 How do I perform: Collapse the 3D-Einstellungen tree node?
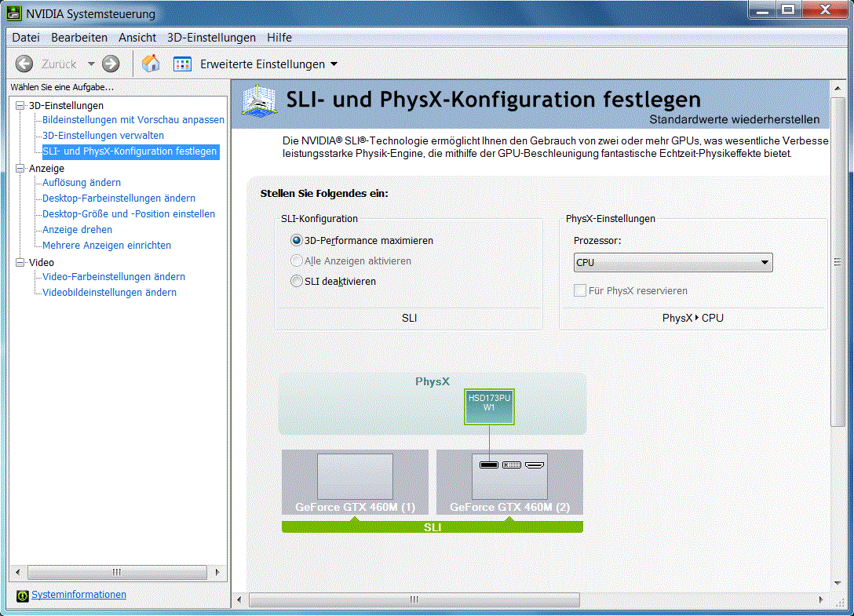point(20,105)
